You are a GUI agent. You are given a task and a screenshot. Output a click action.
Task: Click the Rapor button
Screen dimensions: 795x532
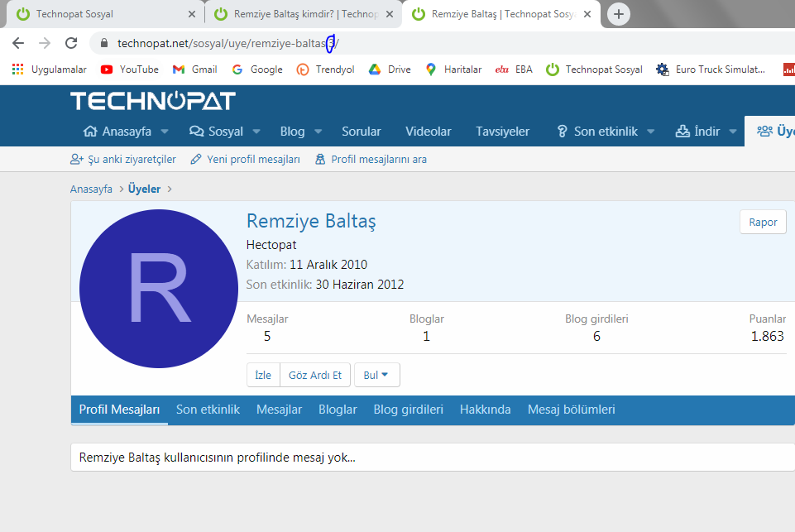763,222
